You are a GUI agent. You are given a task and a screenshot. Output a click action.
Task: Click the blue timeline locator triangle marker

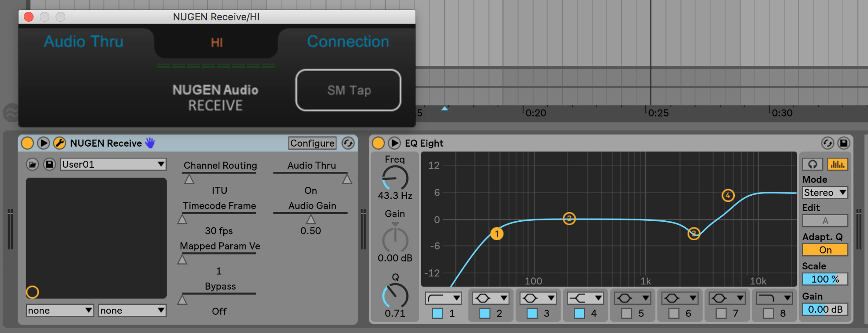pos(445,108)
